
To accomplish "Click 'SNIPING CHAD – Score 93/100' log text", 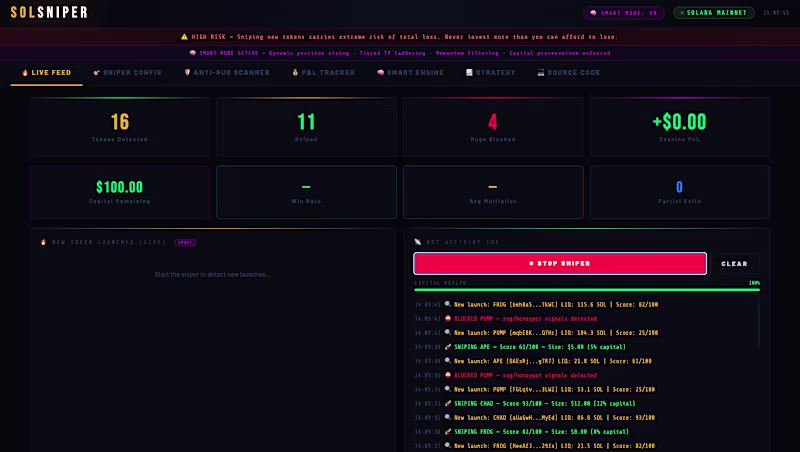I will click(498, 404).
